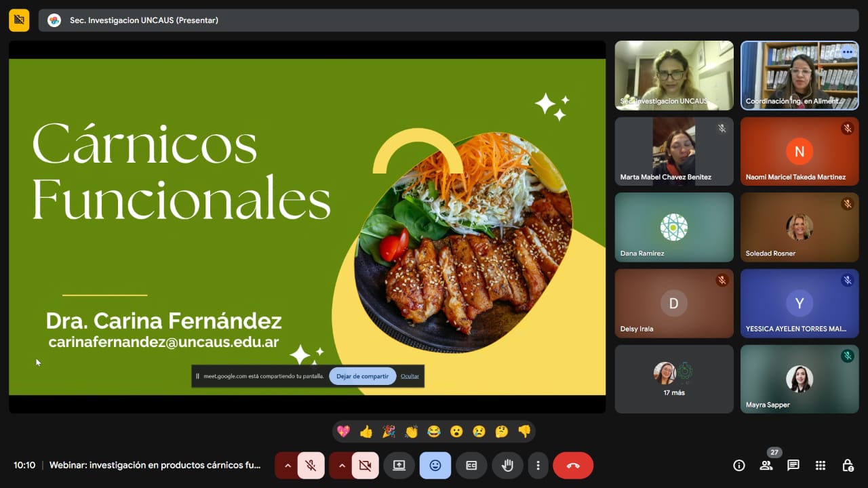868x488 pixels.
Task: Click the email carinafernandez@uncaus.edu.ar on slide
Action: tap(163, 342)
